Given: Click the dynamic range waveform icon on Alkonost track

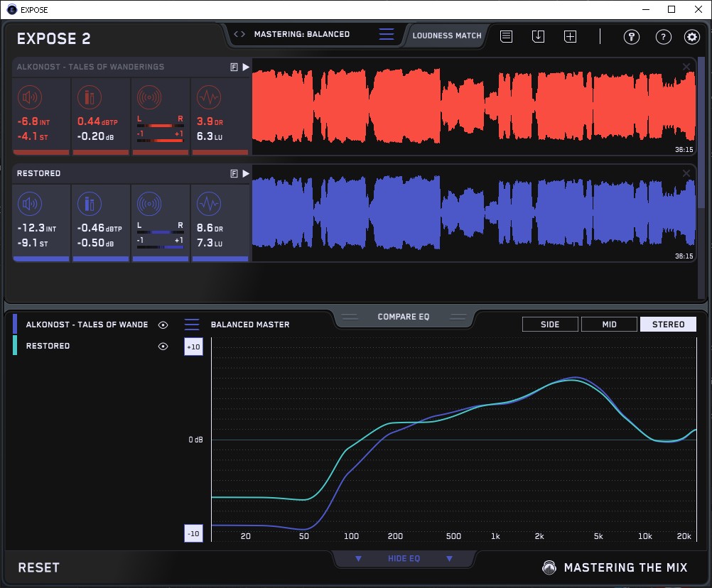Looking at the screenshot, I should tap(207, 97).
